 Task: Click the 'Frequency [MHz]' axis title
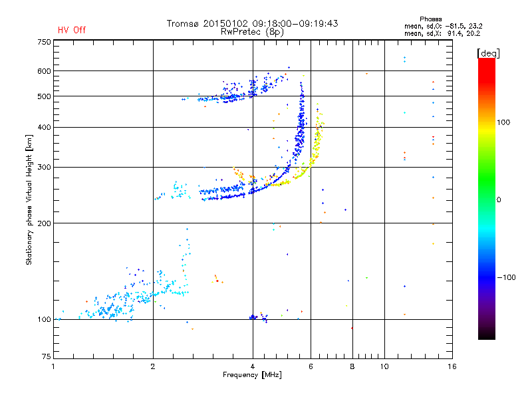(x=252, y=375)
